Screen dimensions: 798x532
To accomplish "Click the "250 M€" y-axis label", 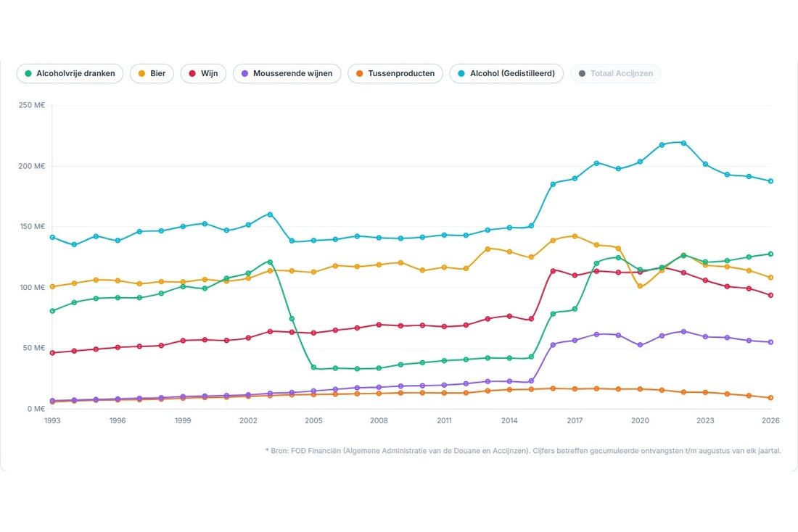I will pos(31,105).
